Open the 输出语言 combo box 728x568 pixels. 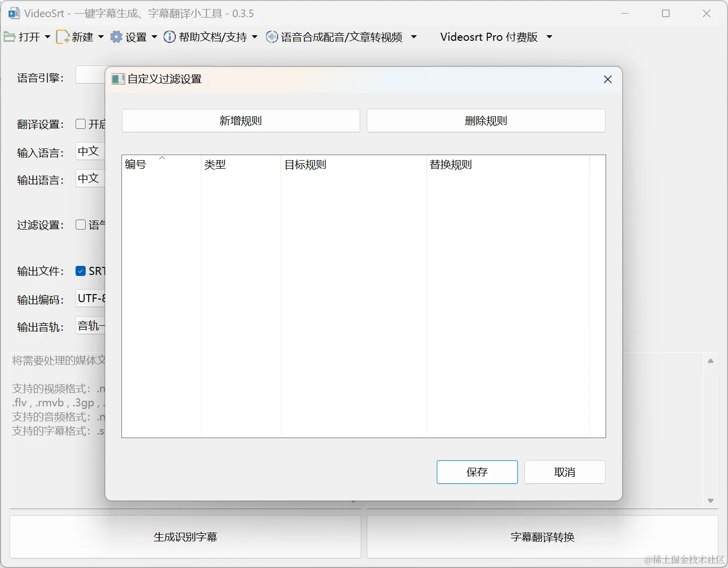coord(90,178)
